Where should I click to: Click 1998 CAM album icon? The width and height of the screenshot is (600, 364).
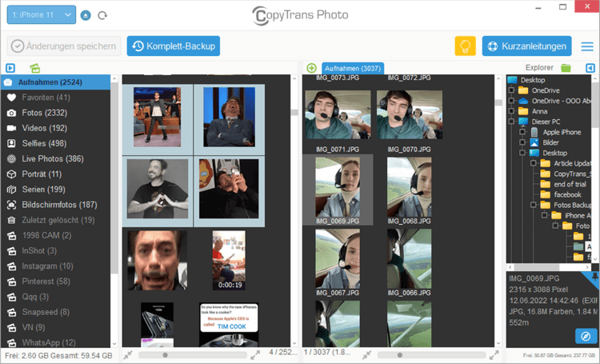(11, 235)
